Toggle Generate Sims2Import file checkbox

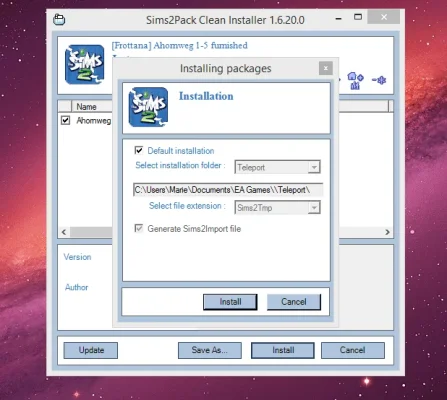click(139, 228)
